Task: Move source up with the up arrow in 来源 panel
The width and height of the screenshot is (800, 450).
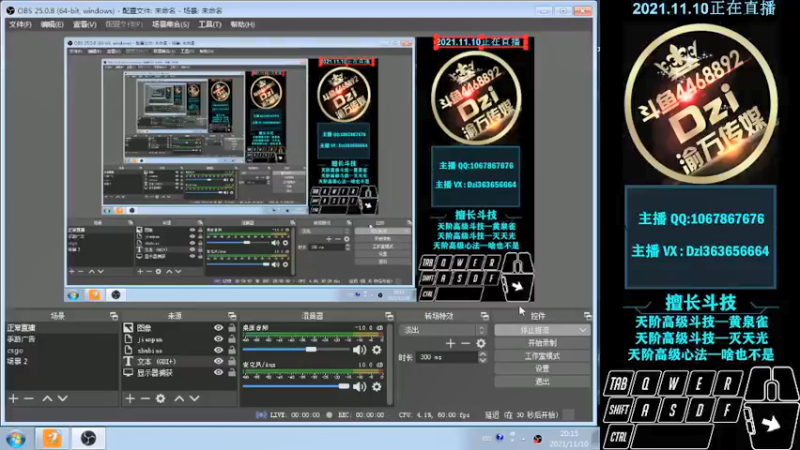Action: [x=179, y=398]
